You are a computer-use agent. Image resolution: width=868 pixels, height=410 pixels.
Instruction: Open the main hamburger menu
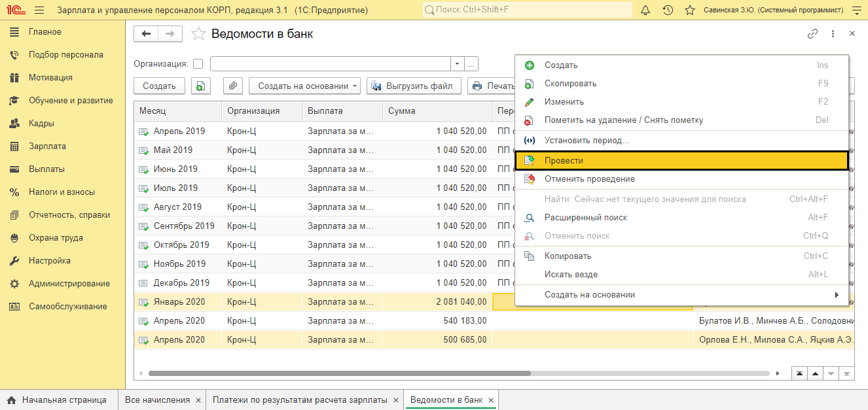pos(39,10)
